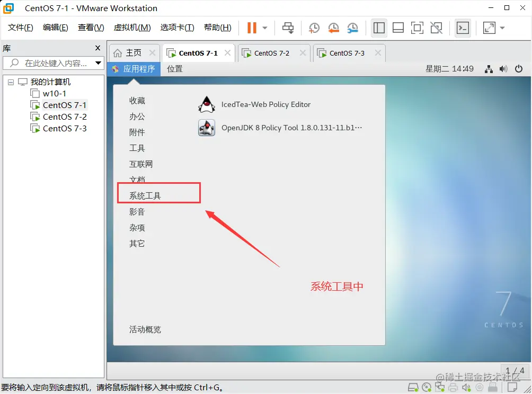Select CentOS 7-3 in the library

tap(65, 129)
